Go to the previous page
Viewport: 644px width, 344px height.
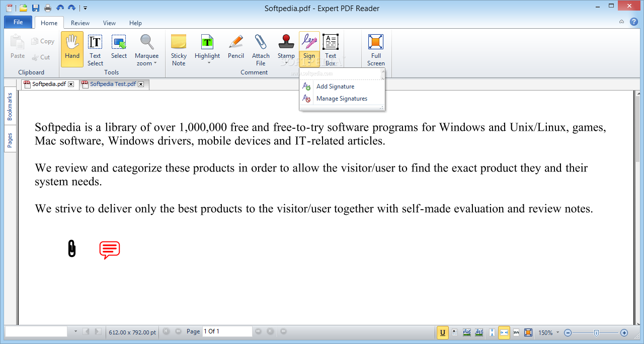178,331
